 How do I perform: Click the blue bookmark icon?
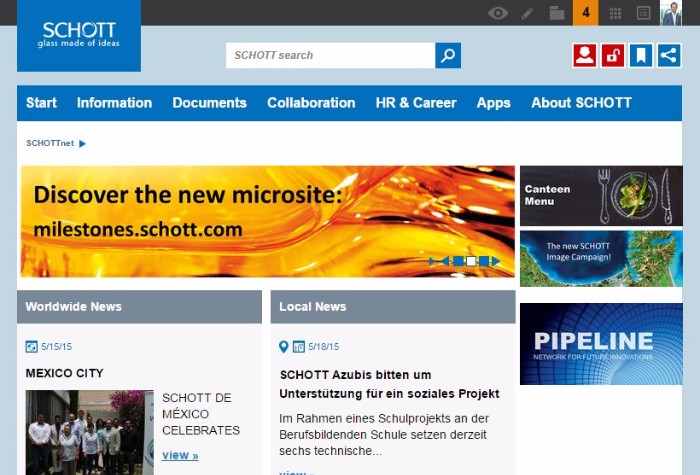641,55
